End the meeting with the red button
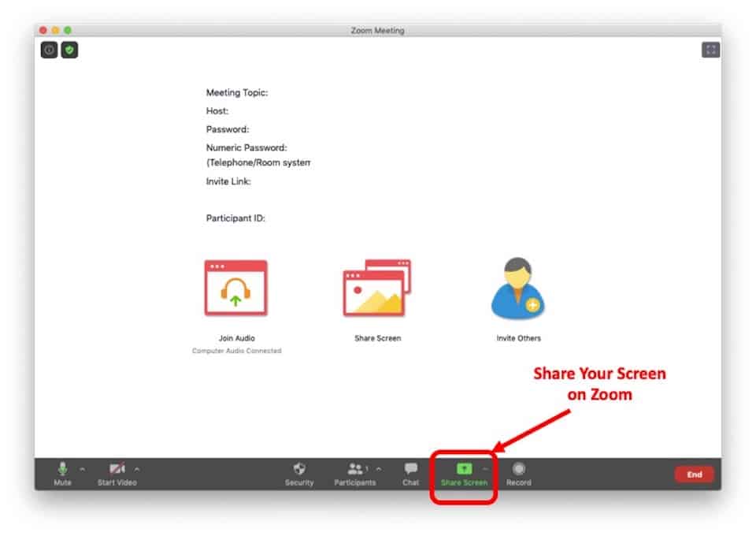756x536 pixels. [694, 475]
